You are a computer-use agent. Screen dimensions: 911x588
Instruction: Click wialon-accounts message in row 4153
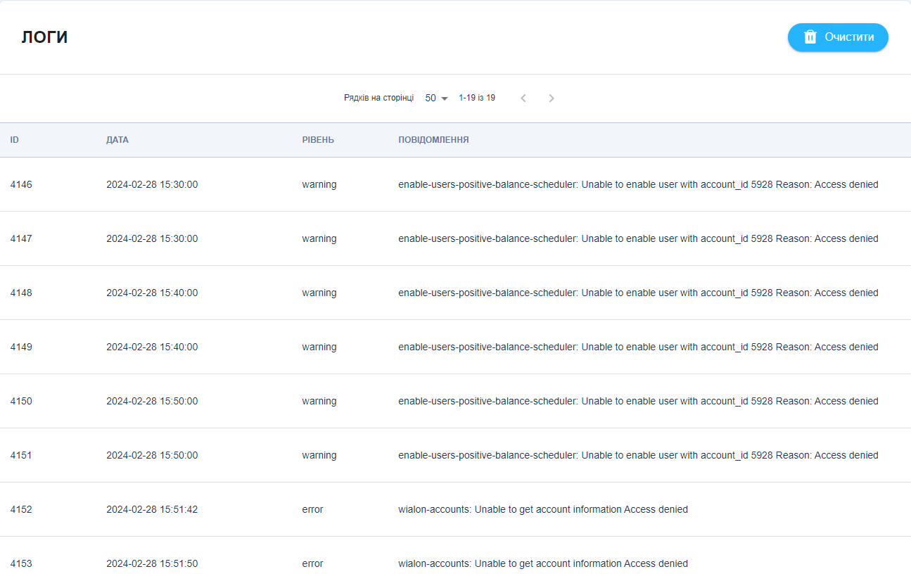(x=543, y=563)
